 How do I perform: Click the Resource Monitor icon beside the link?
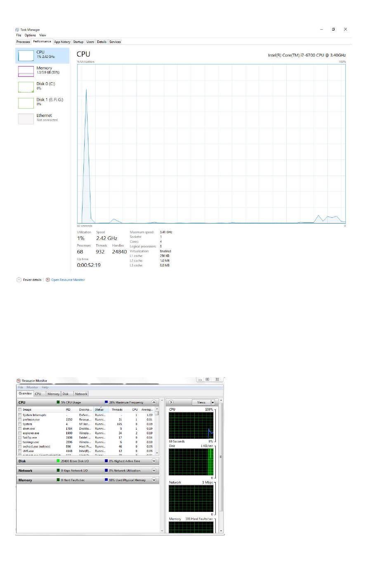click(x=48, y=280)
